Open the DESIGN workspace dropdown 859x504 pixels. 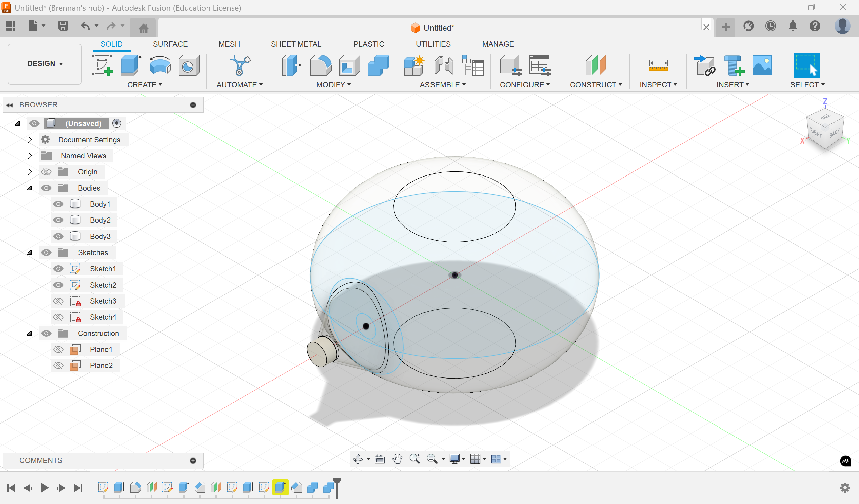point(45,63)
